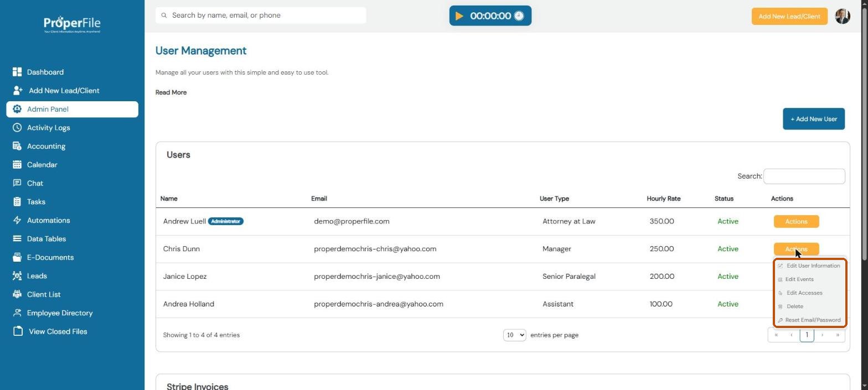Screen dimensions: 868x390
Task: Focus the top search by name field
Action: point(261,15)
